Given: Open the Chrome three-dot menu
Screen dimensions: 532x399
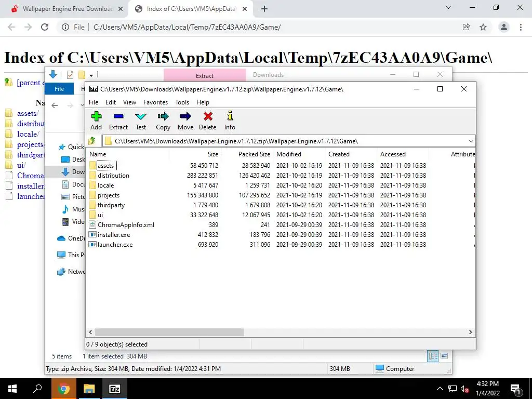Looking at the screenshot, I should (x=521, y=27).
